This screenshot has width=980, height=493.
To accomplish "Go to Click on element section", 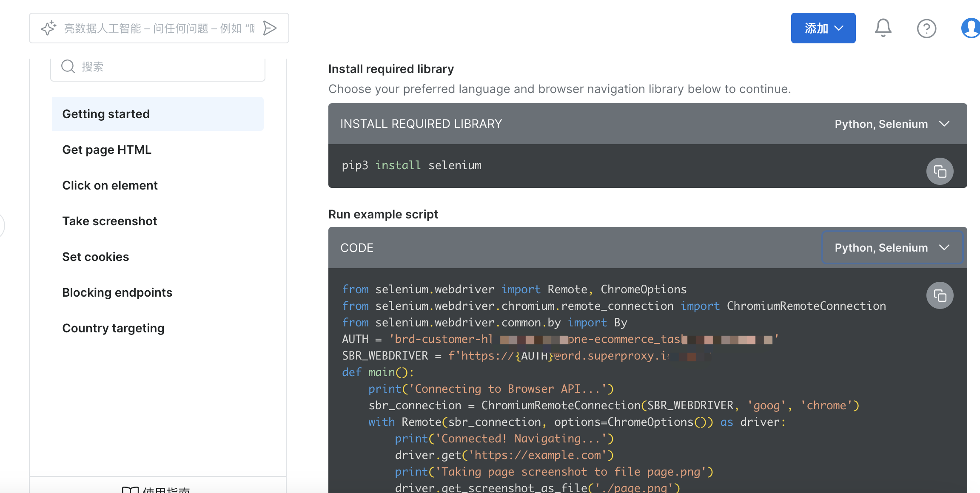I will (x=110, y=185).
